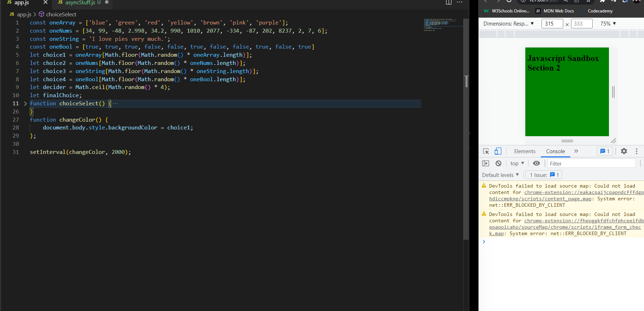Image resolution: width=644 pixels, height=311 pixels.
Task: Click choiceSelect in the breadcrumb
Action: pyautogui.click(x=61, y=14)
